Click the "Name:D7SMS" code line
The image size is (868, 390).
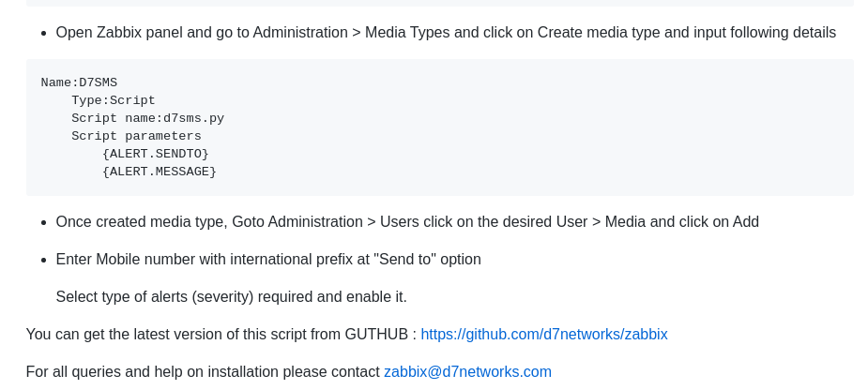click(x=79, y=82)
